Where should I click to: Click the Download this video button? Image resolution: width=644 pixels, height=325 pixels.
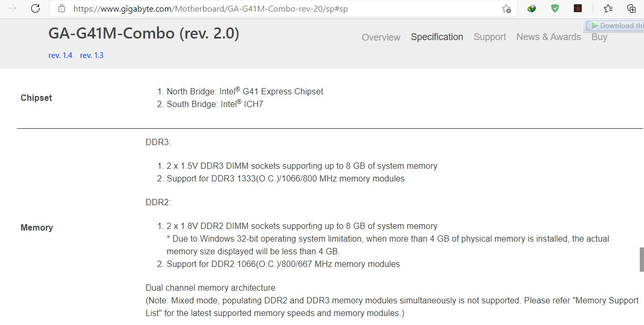point(614,25)
